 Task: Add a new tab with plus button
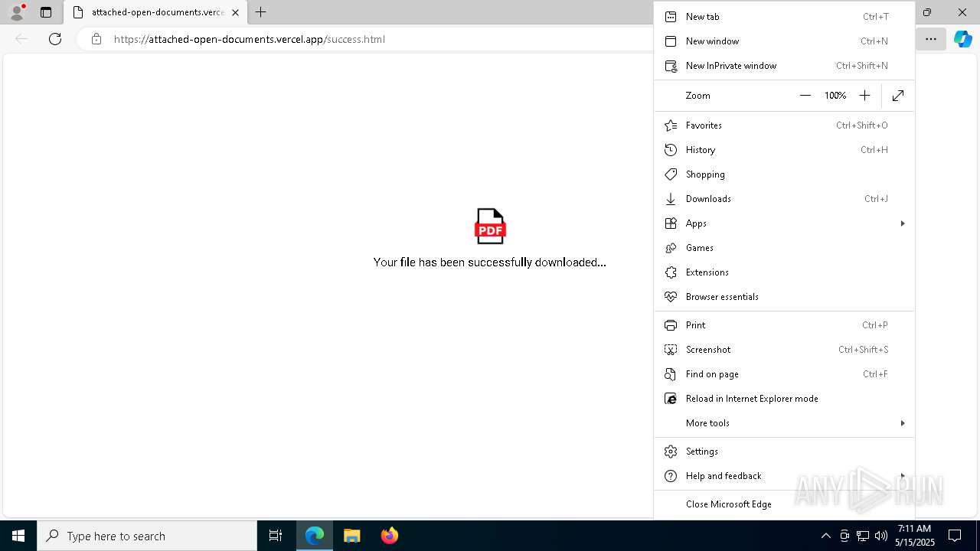pos(260,12)
